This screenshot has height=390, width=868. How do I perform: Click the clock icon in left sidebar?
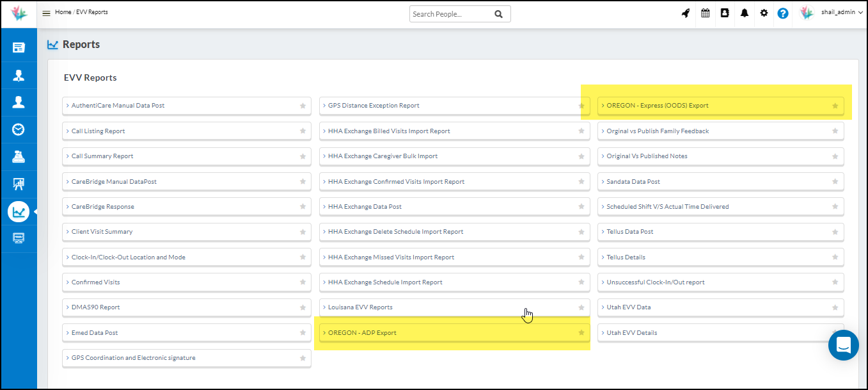pyautogui.click(x=19, y=130)
